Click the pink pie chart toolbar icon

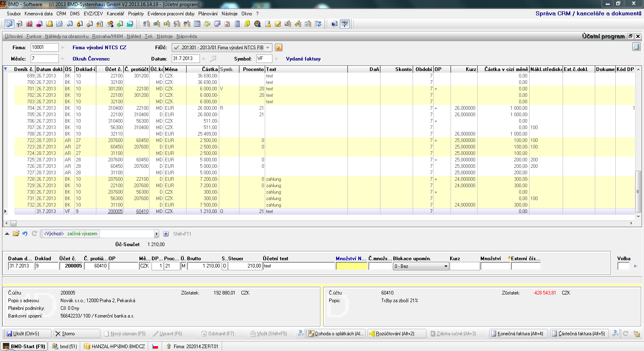pos(39,24)
